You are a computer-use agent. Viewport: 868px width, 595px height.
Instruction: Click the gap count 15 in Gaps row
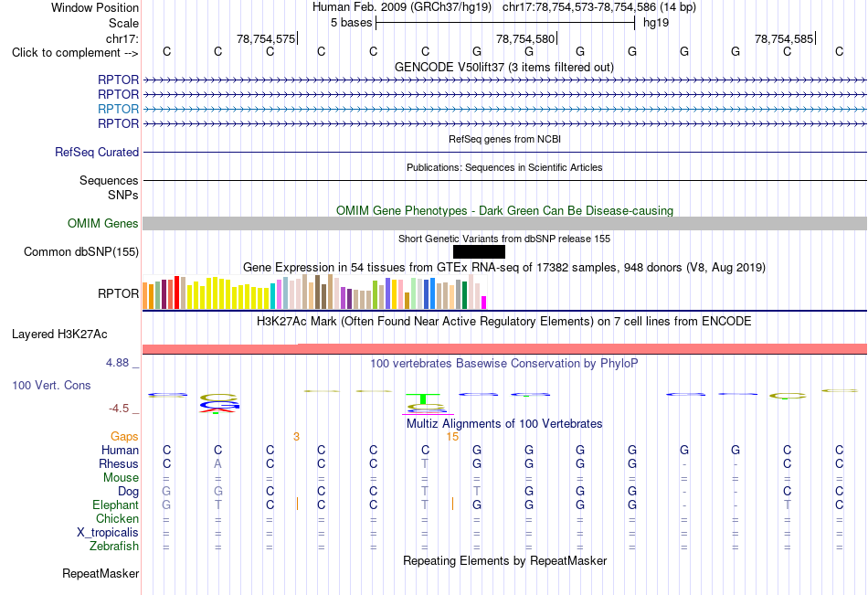click(452, 437)
